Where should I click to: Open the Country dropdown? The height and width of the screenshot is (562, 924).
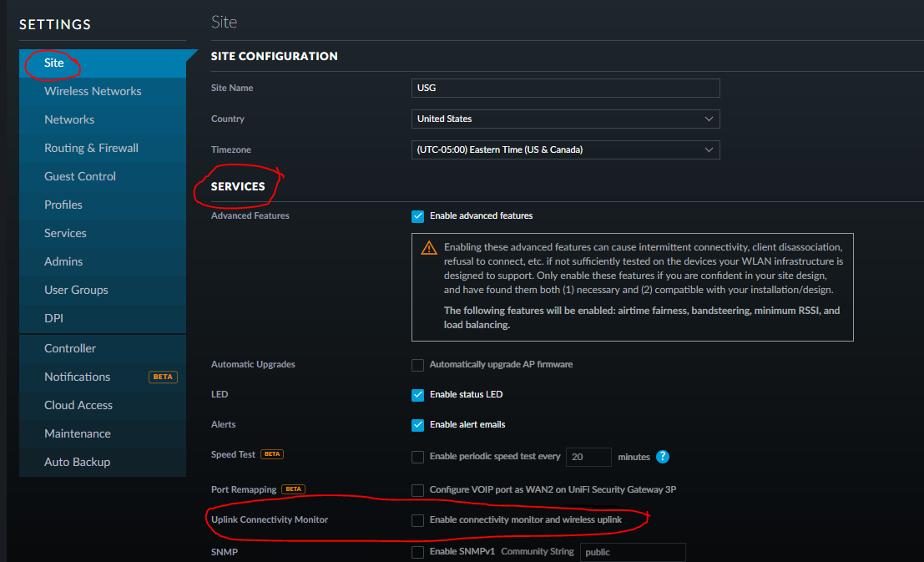pyautogui.click(x=565, y=119)
